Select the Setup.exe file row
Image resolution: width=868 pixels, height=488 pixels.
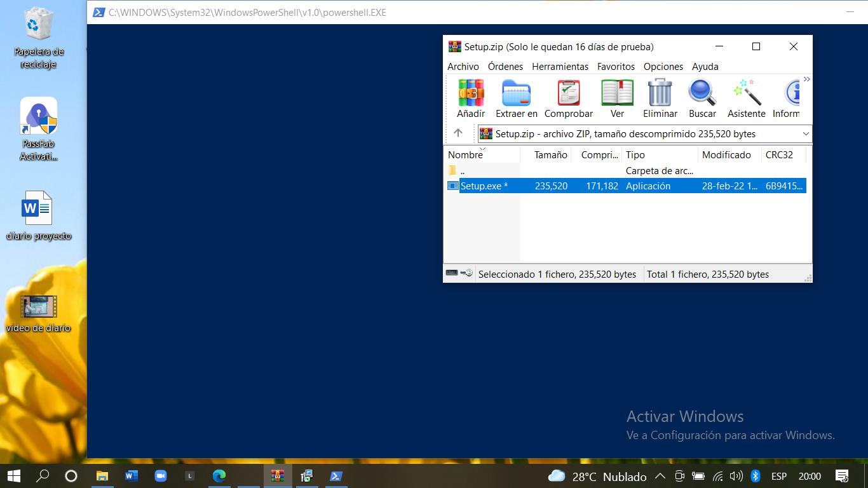[484, 186]
